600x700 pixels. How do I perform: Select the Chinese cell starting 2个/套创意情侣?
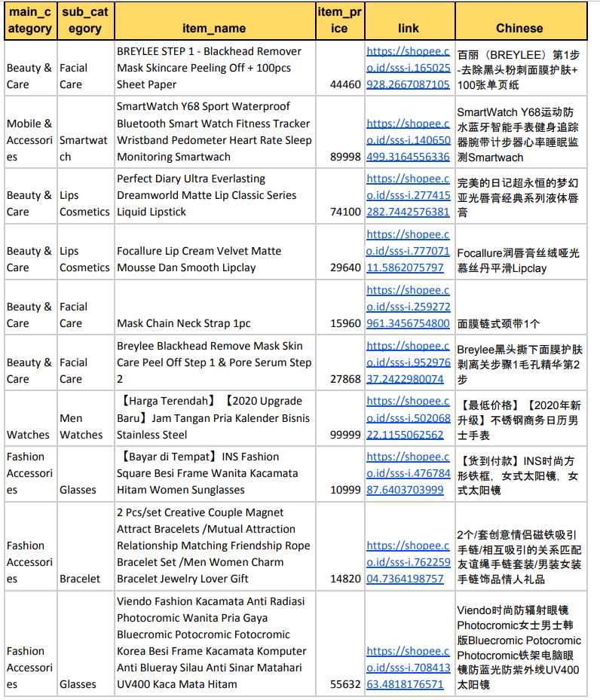(521, 546)
